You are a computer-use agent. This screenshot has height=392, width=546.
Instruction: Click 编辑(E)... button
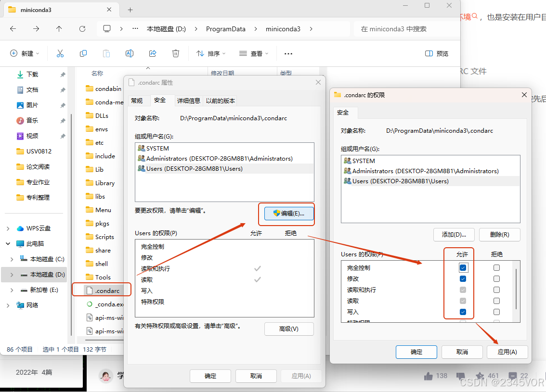289,214
